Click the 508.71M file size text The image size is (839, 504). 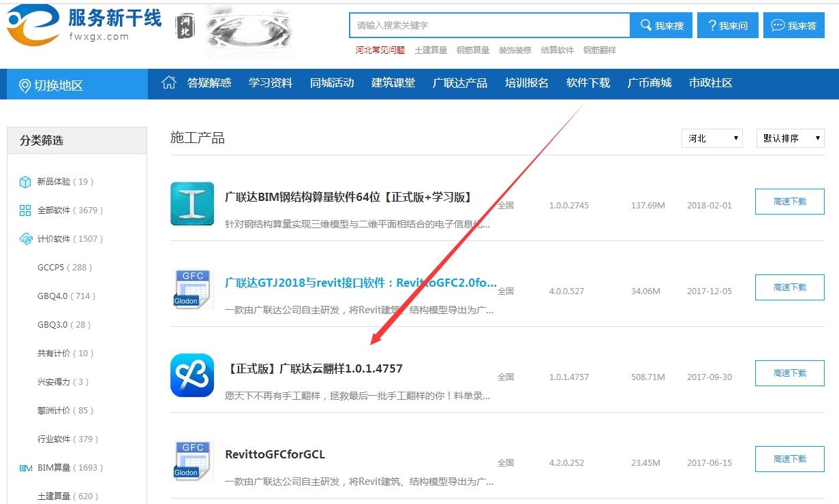point(648,377)
